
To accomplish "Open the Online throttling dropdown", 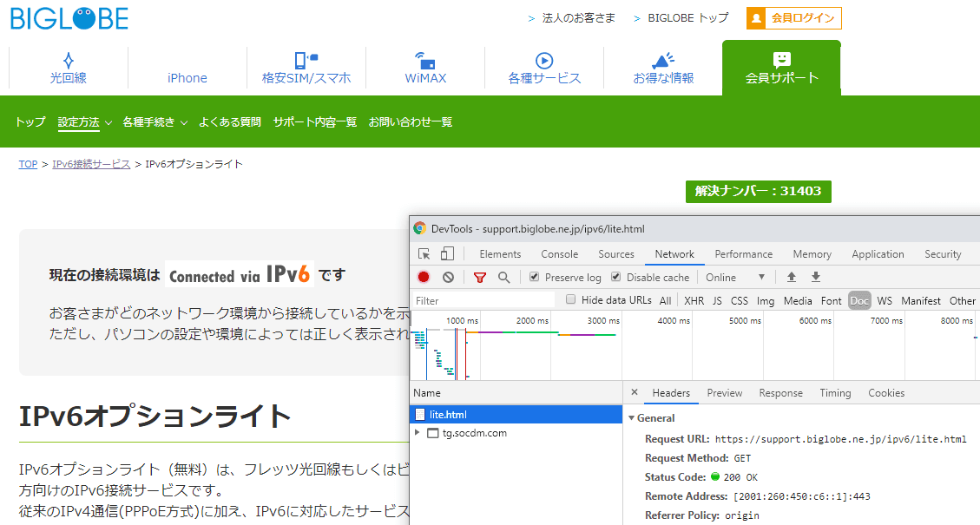I will click(x=732, y=277).
